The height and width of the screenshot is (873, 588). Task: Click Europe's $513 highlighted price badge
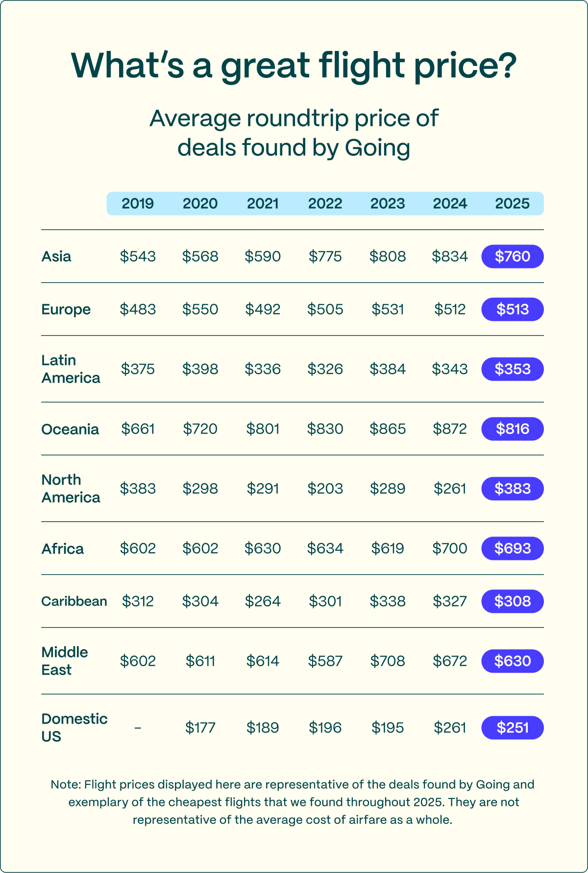coord(513,309)
